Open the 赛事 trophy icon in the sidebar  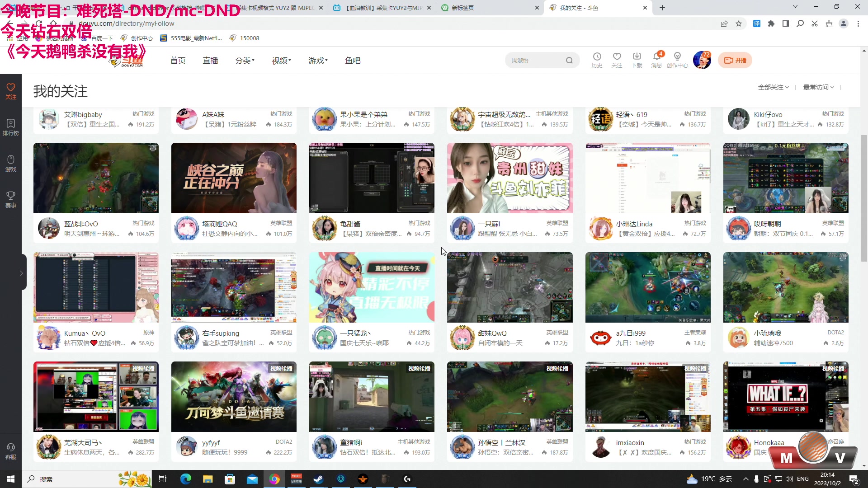pyautogui.click(x=10, y=199)
